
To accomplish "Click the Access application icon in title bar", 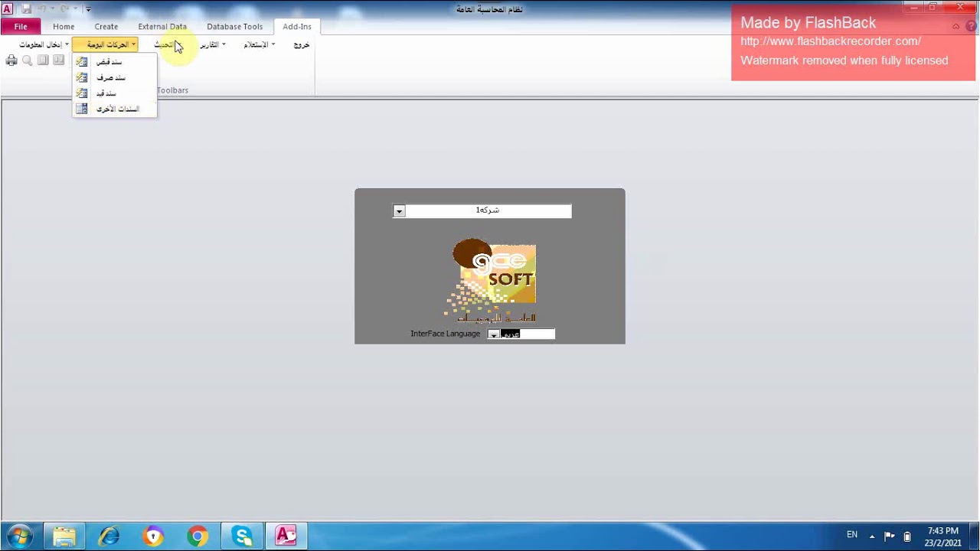I will point(8,9).
